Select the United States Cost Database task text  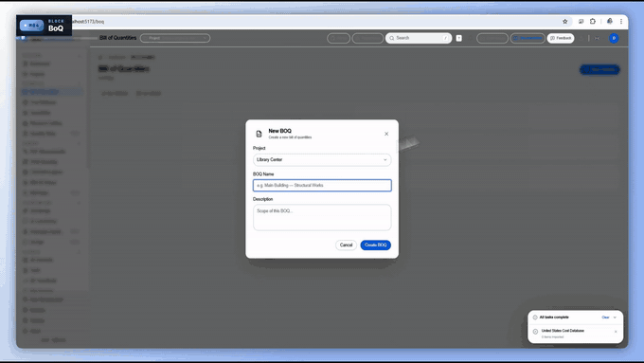coord(563,331)
